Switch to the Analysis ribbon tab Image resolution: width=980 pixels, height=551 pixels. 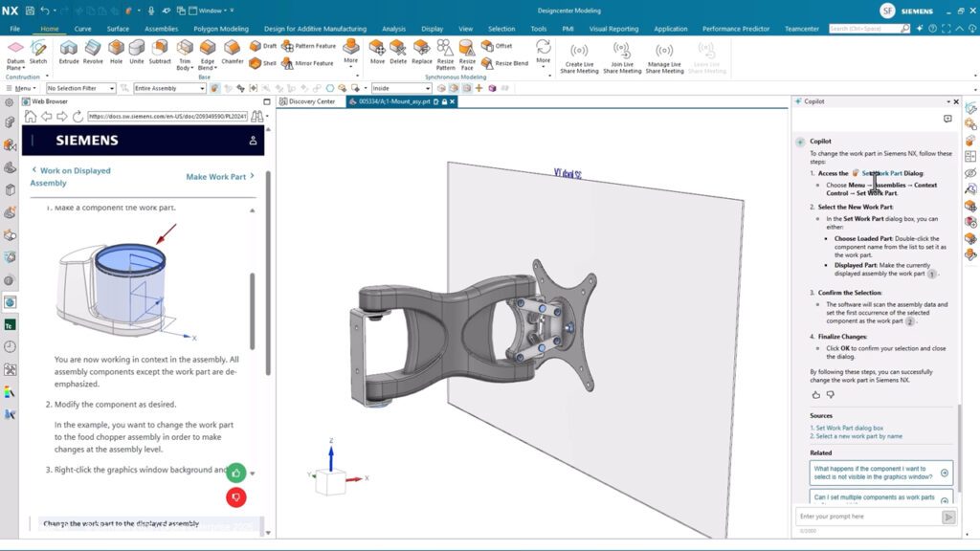pyautogui.click(x=393, y=29)
